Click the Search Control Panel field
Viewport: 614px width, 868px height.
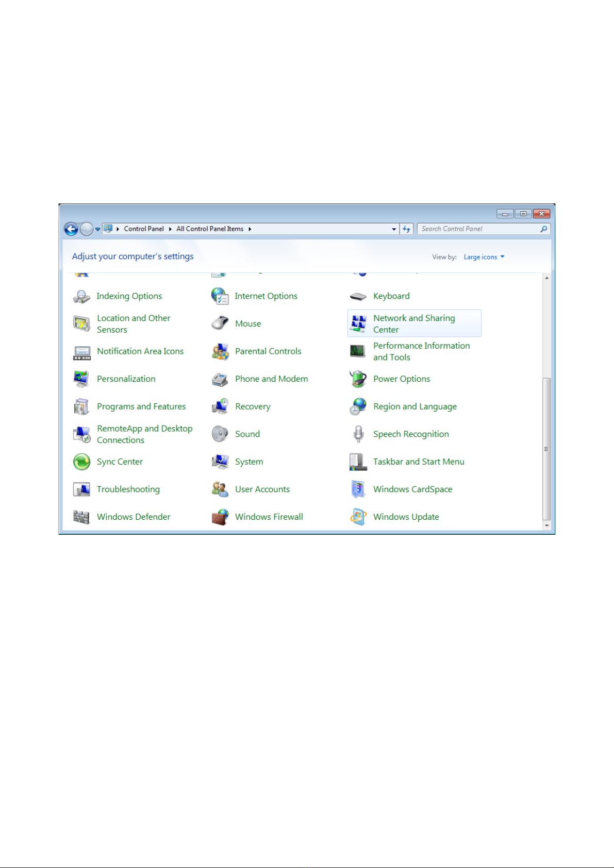pos(484,229)
